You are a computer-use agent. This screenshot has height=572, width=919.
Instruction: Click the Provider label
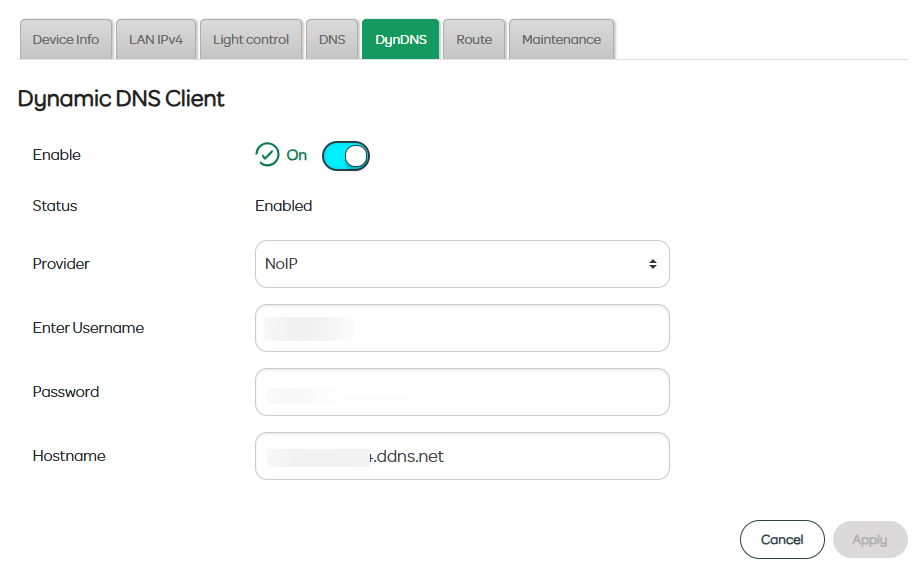(x=61, y=264)
